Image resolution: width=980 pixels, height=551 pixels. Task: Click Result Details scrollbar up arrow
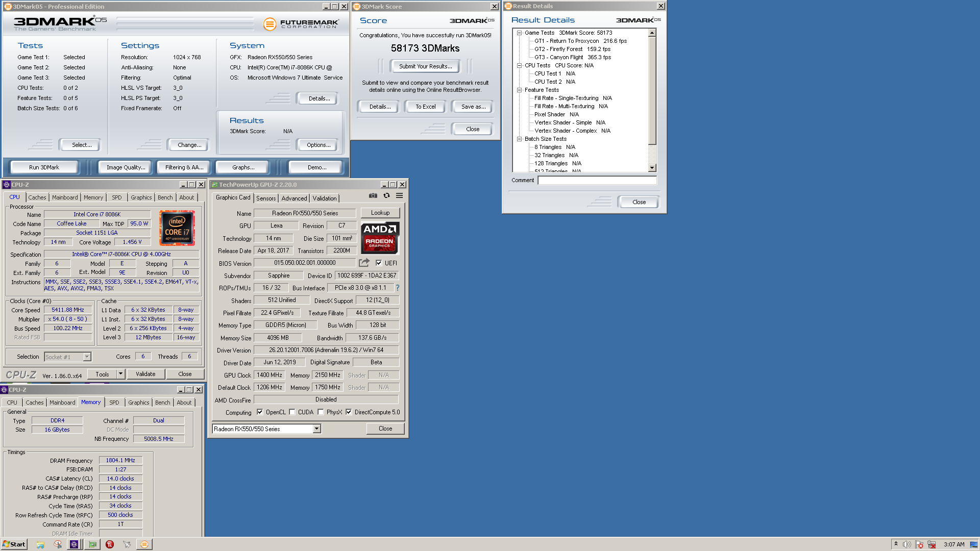tap(652, 33)
